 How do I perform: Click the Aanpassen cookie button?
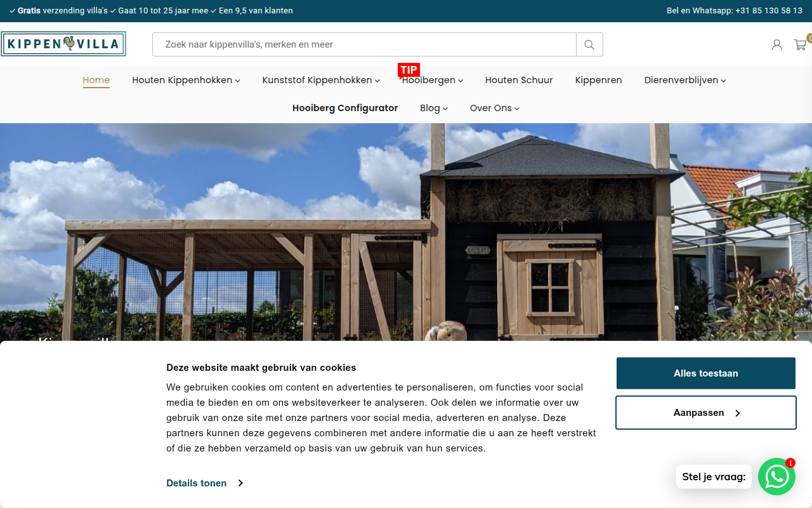pyautogui.click(x=706, y=413)
